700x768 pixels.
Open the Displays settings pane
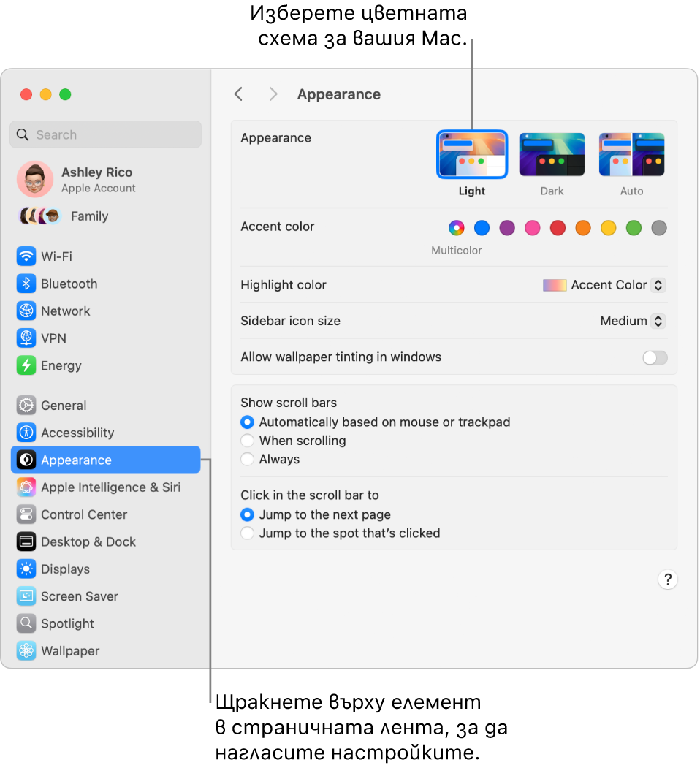pyautogui.click(x=65, y=569)
